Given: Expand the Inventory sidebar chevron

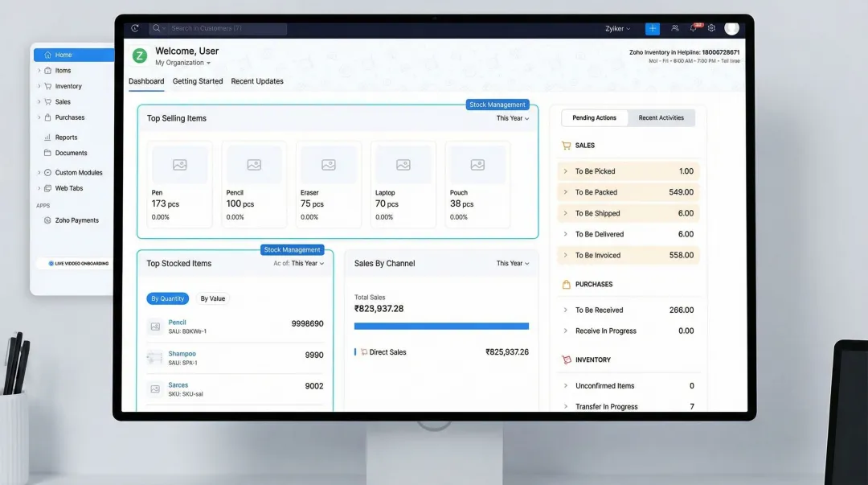Looking at the screenshot, I should (40, 86).
